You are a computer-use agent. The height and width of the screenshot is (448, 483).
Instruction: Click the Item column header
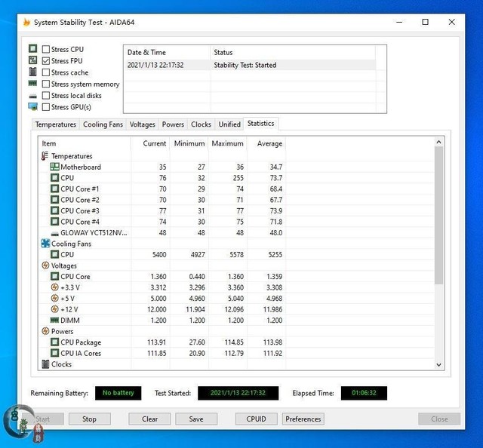[x=85, y=144]
